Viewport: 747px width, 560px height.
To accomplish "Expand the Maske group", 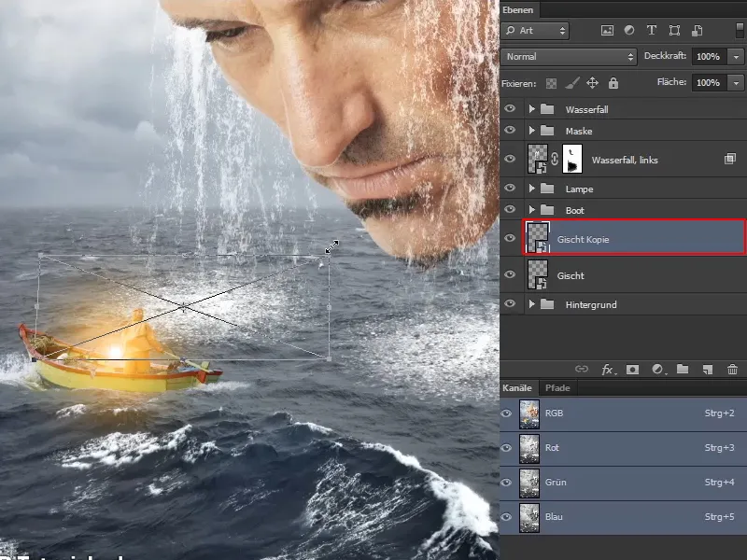I will click(x=531, y=131).
